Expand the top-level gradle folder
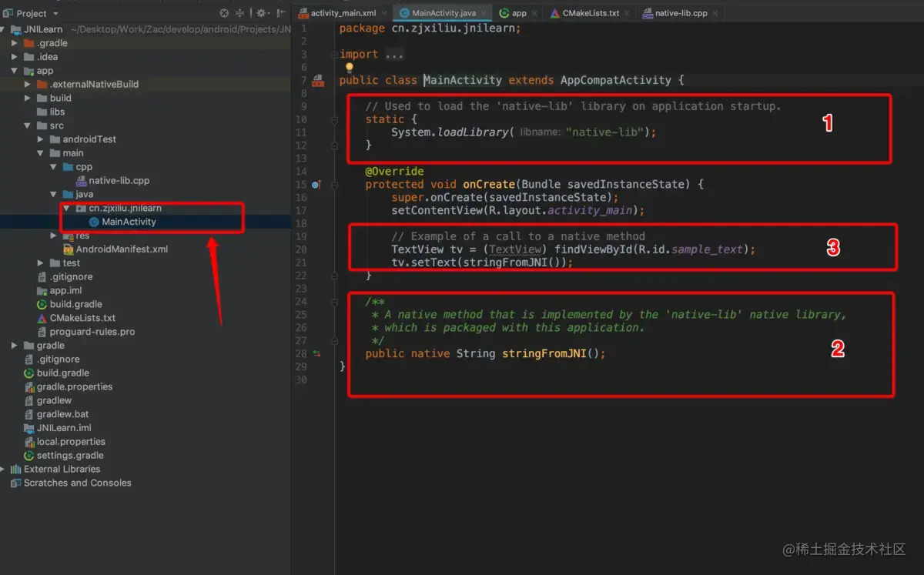The height and width of the screenshot is (575, 924). 15,346
